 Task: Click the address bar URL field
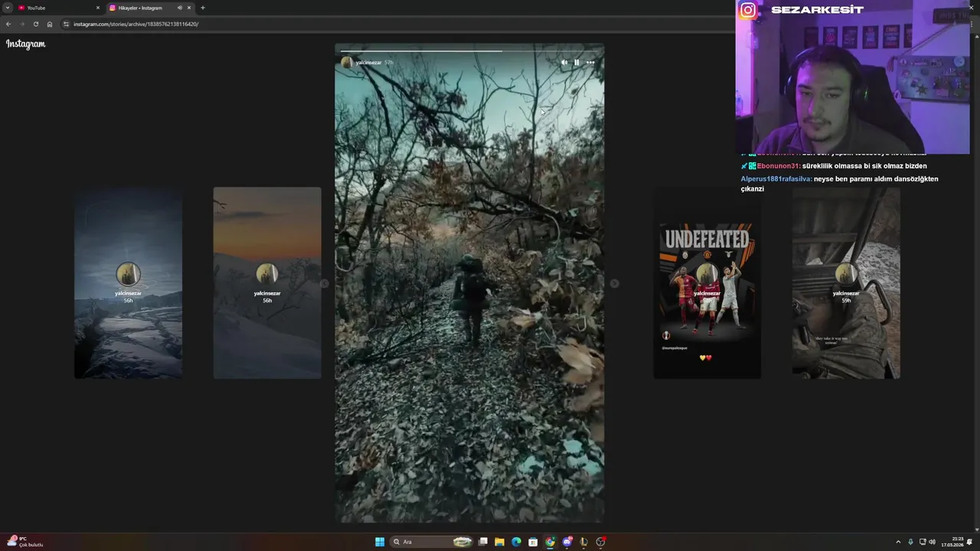(x=398, y=24)
